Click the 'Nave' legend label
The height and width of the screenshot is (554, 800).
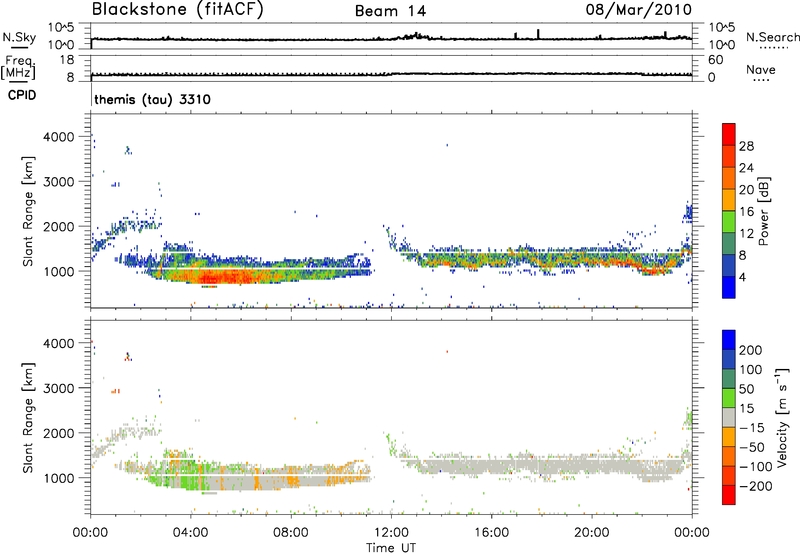(x=760, y=70)
